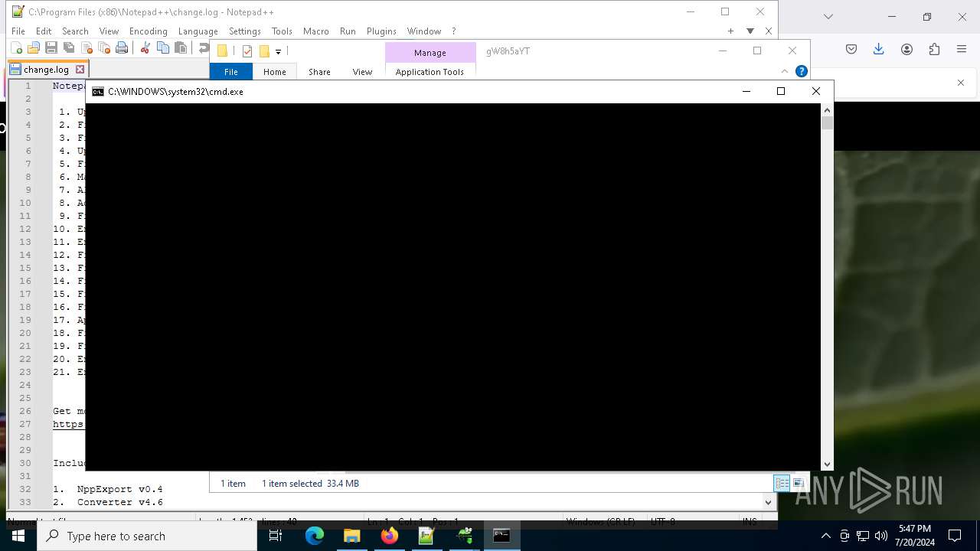
Task: Click New folder icon in Explorer quick access
Action: click(264, 51)
